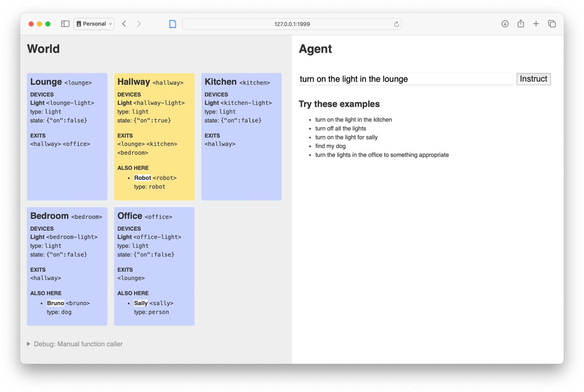Click the World heading

point(43,49)
